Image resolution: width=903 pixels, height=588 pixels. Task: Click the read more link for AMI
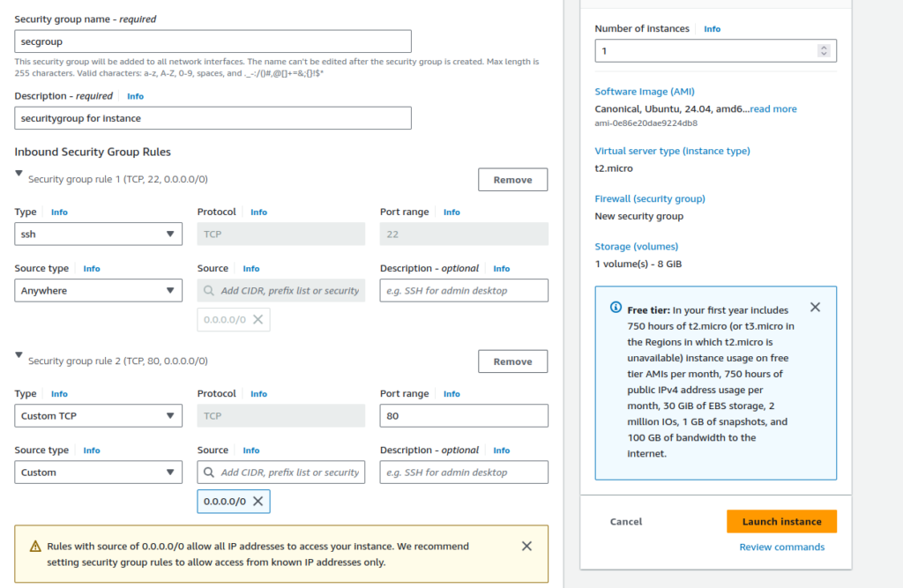[772, 109]
